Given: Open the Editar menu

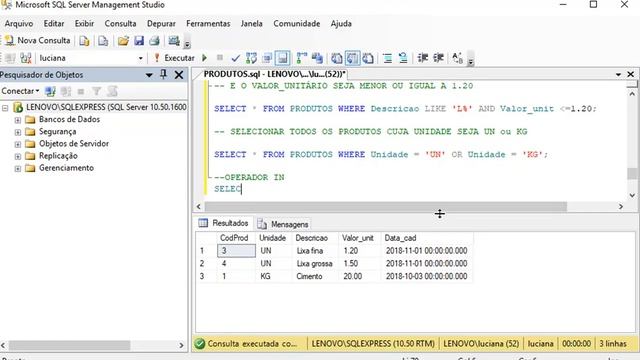Looking at the screenshot, I should 54,24.
